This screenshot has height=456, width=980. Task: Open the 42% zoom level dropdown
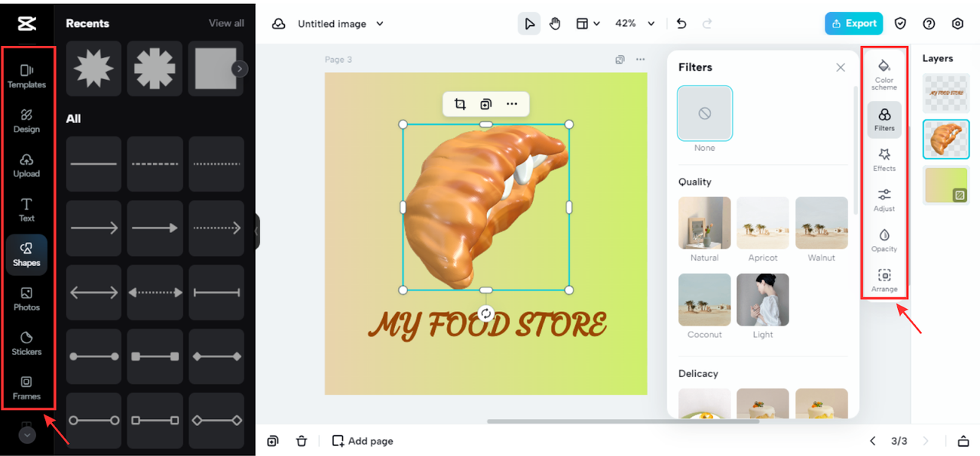635,24
